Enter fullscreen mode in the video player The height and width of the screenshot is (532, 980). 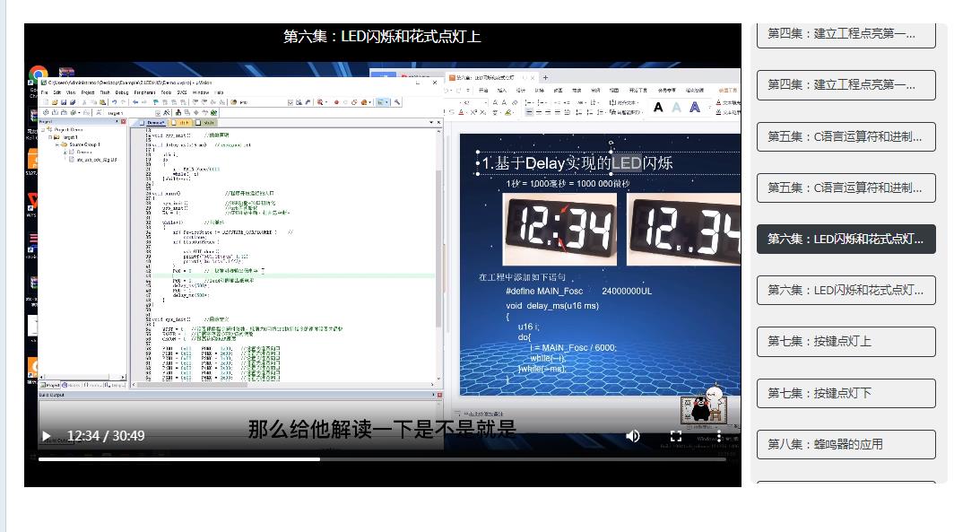[676, 436]
